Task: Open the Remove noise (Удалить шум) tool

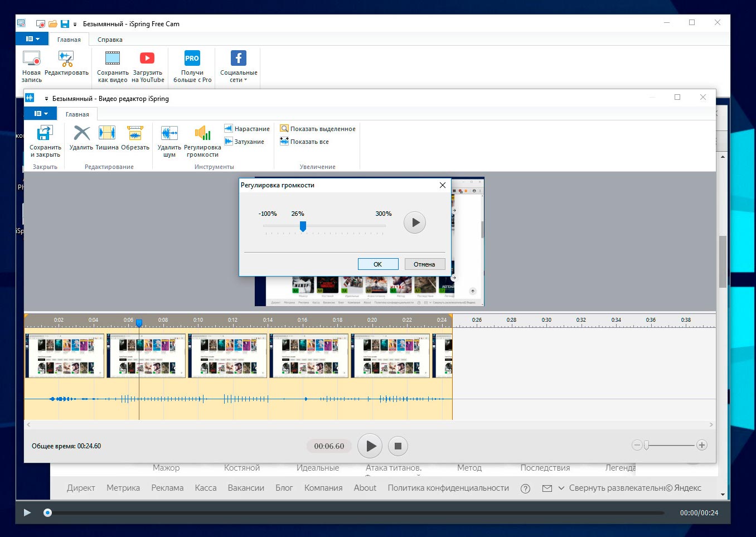Action: pos(169,134)
